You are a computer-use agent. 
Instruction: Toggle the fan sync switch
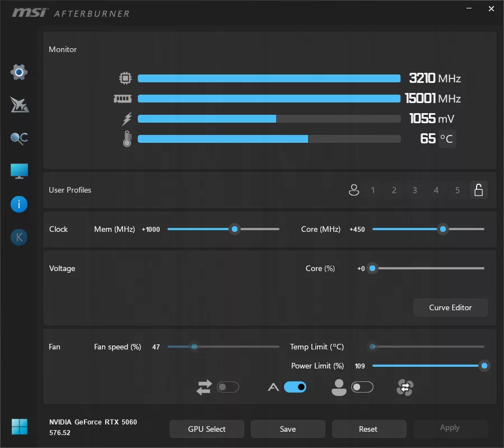tap(228, 387)
